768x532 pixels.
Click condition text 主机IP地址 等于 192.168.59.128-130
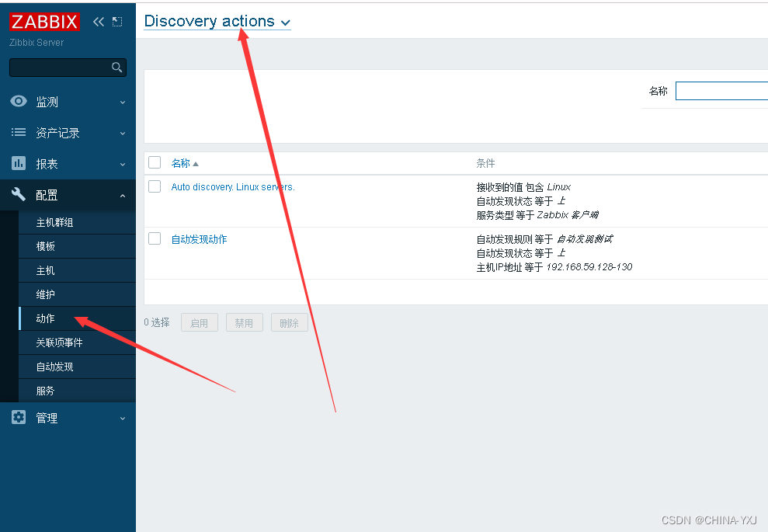point(554,267)
